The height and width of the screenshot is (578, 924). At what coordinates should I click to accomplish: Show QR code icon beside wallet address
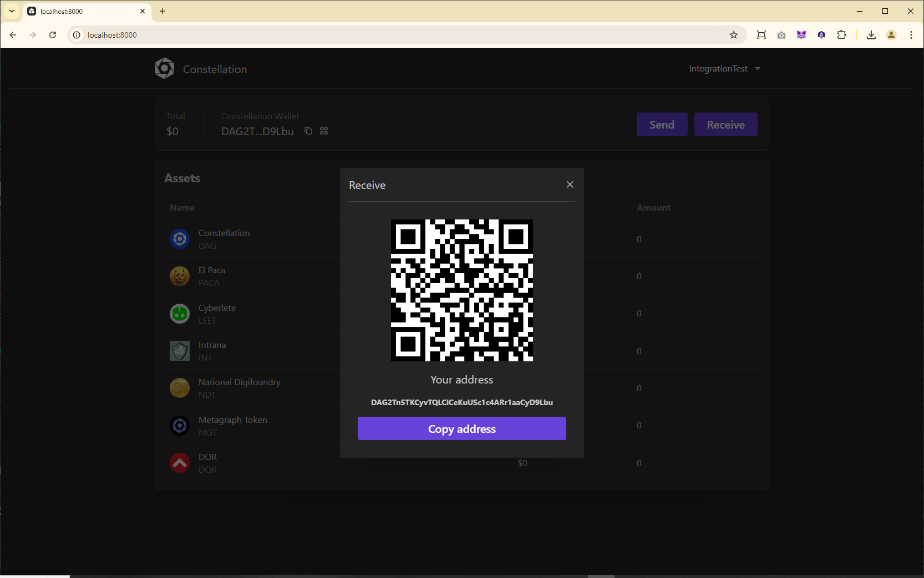(x=324, y=131)
